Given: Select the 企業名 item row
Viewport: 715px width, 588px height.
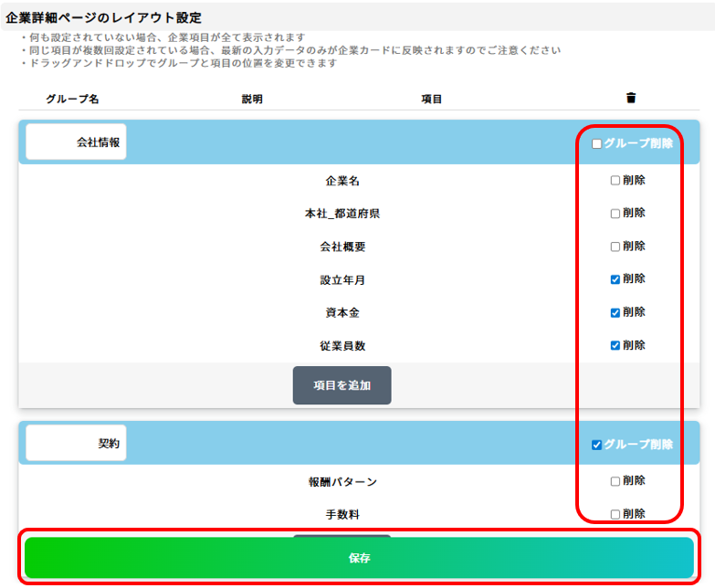Looking at the screenshot, I should [x=342, y=181].
